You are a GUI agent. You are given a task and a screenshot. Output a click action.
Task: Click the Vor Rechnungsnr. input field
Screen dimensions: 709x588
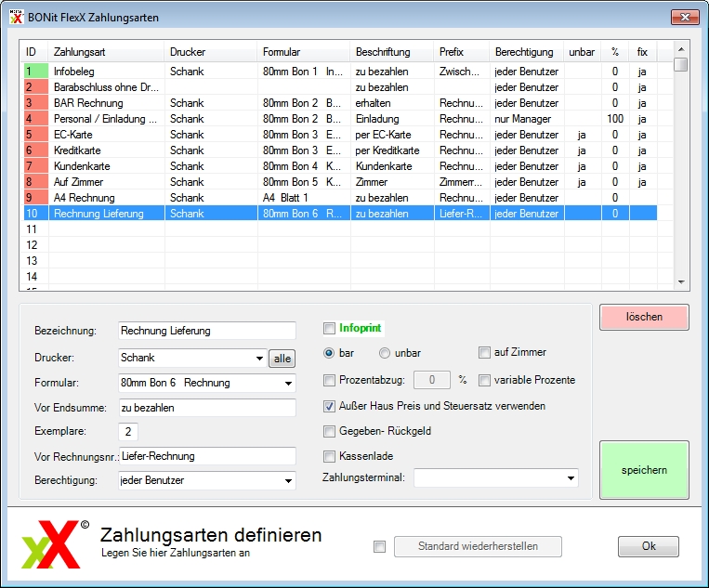(x=207, y=456)
